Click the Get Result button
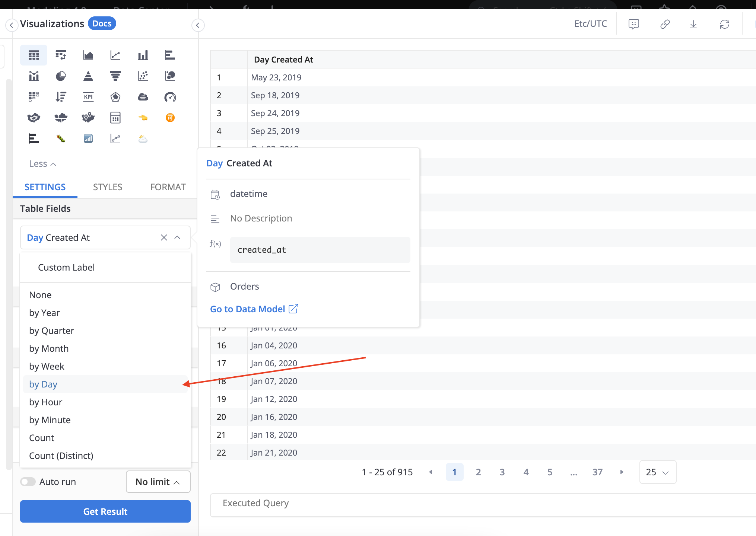 pyautogui.click(x=105, y=511)
